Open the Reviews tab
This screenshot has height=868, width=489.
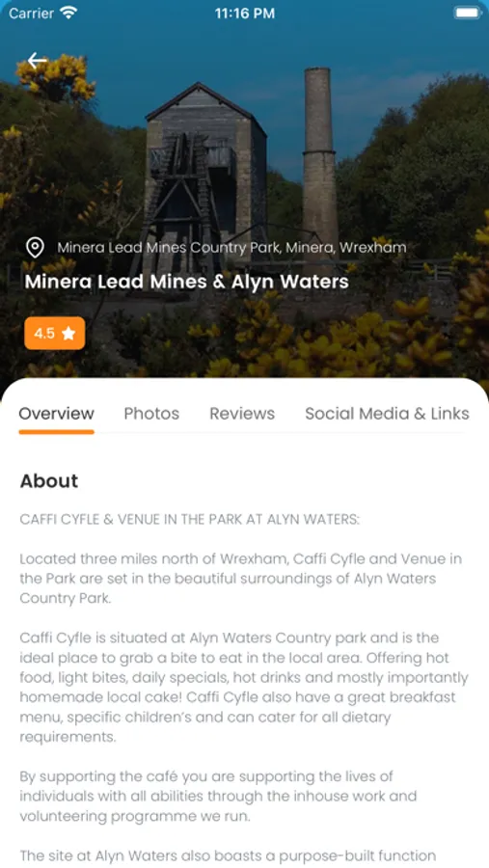242,414
